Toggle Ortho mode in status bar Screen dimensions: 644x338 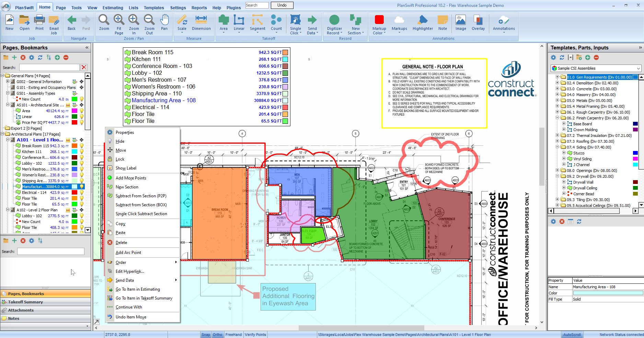[217, 335]
